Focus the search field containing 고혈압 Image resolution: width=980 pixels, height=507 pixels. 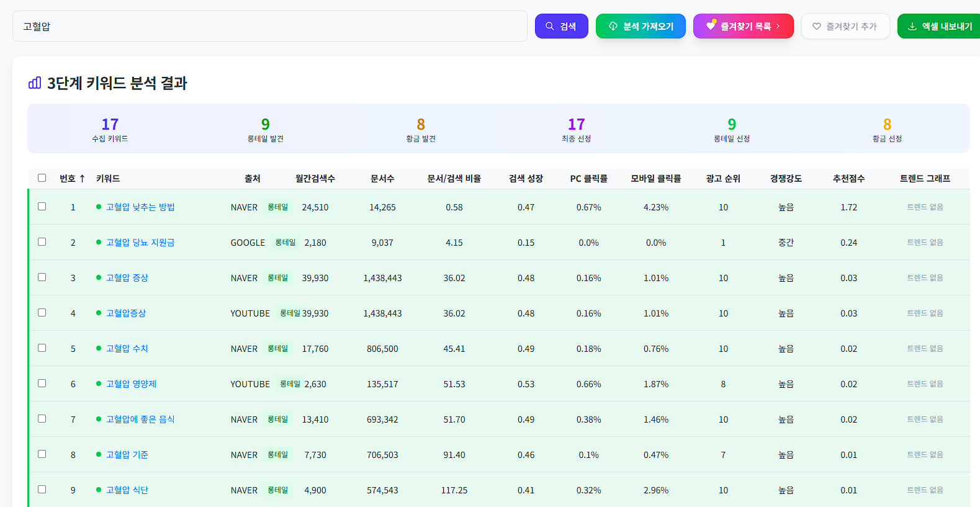click(269, 26)
